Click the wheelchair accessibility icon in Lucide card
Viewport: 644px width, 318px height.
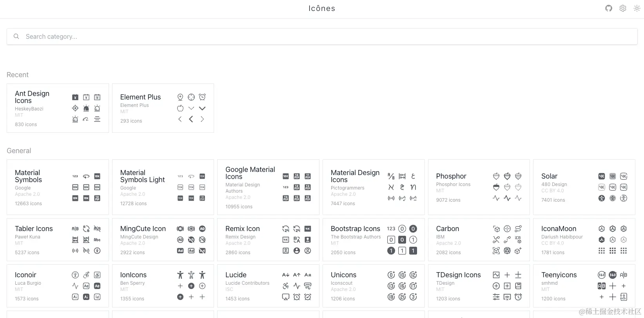(286, 286)
